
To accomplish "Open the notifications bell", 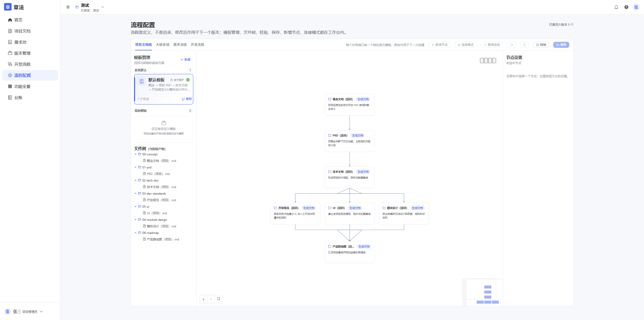I will [x=616, y=7].
